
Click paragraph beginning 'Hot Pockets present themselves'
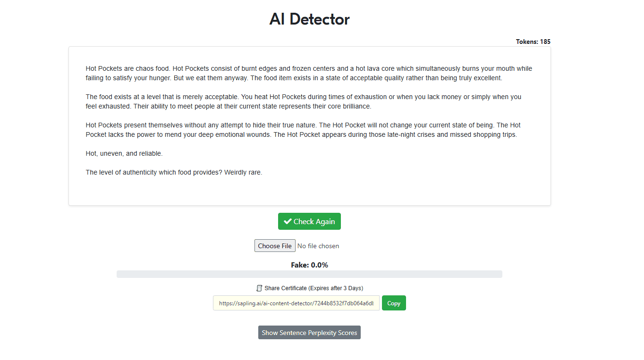[303, 130]
